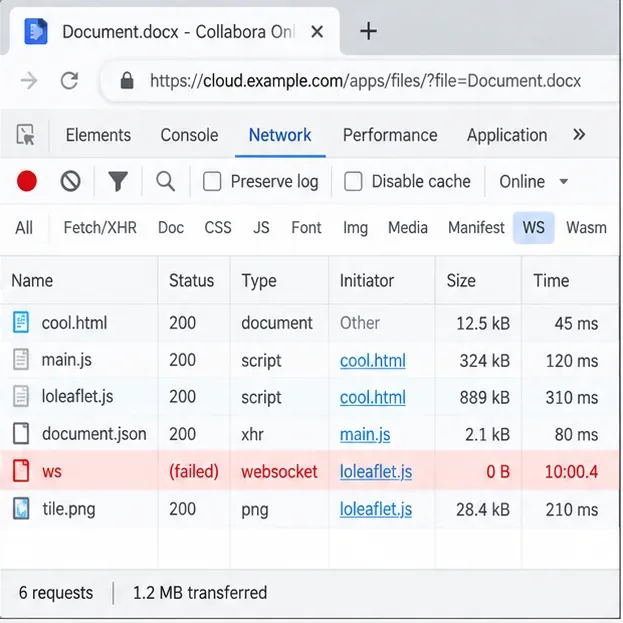Screen dimensions: 623x623
Task: Filter requests by Fetch/XHR
Action: click(x=100, y=228)
